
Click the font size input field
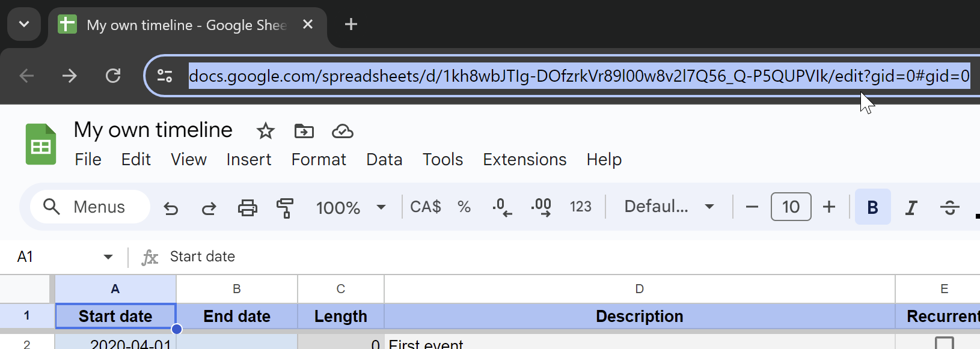[x=791, y=207]
